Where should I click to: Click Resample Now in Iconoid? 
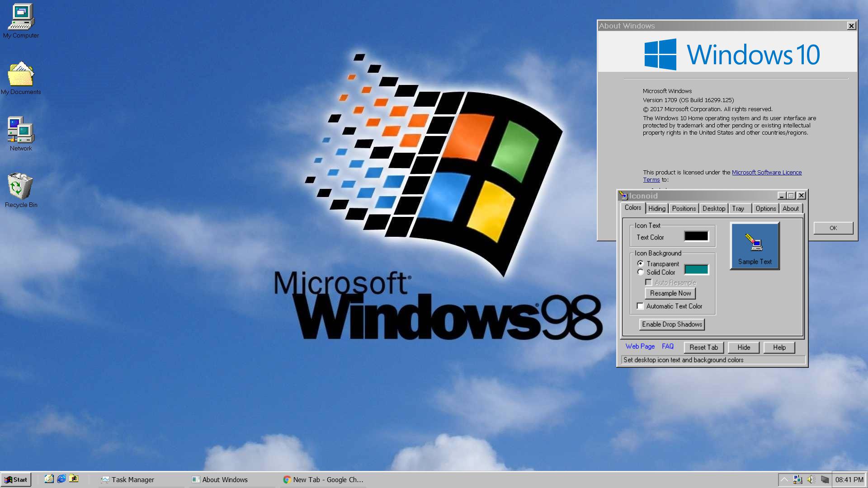coord(670,293)
